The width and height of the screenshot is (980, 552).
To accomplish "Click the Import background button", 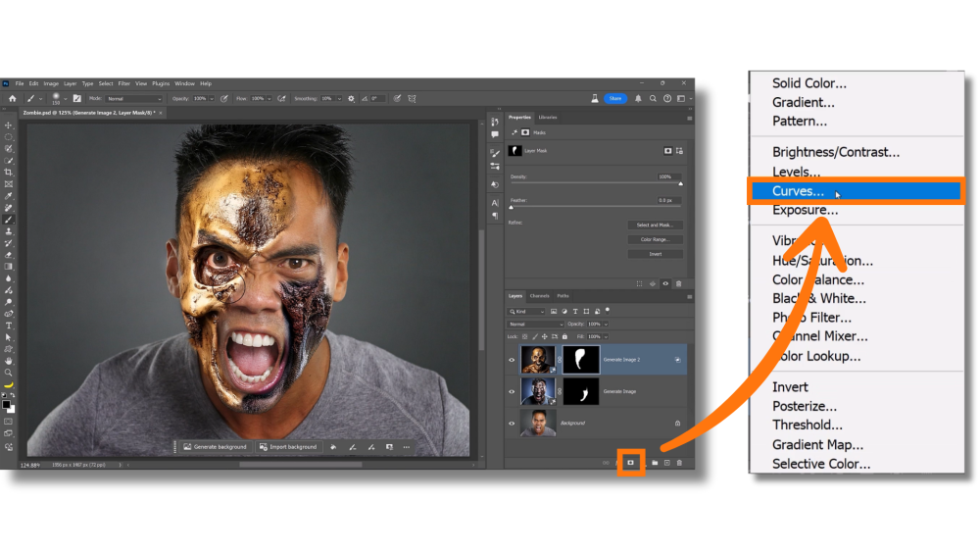I will pyautogui.click(x=288, y=447).
